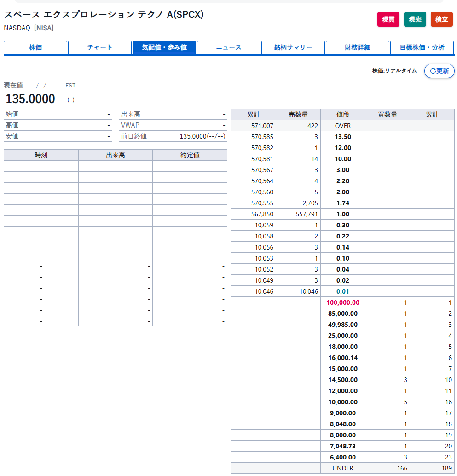Click the cumulative total 571,007
This screenshot has width=457, height=476.
point(262,126)
